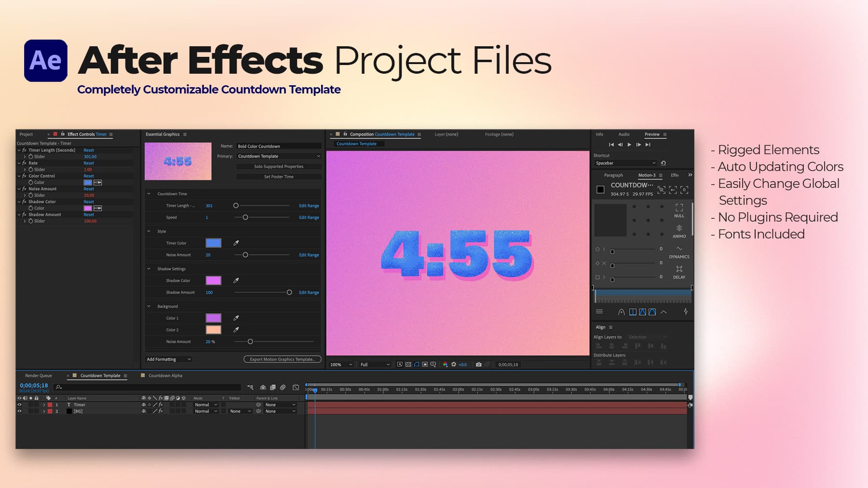The height and width of the screenshot is (488, 868).
Task: Click the Motion-3 hamburger list icon
Action: coord(599,312)
